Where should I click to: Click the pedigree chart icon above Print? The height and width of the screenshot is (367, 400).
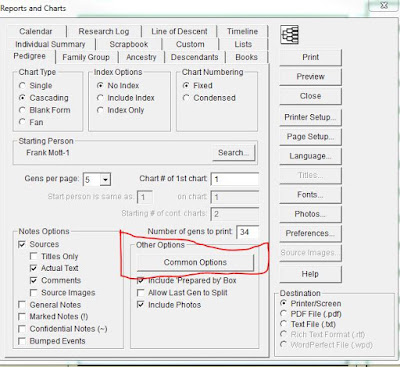pos(289,35)
